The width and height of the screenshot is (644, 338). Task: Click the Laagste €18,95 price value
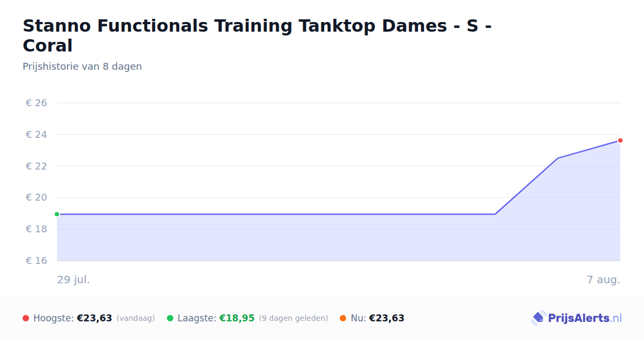[x=237, y=318]
